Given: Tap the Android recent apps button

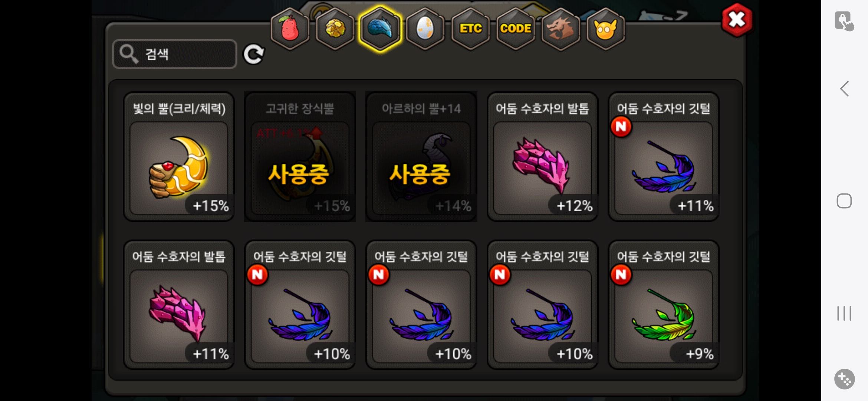Looking at the screenshot, I should (x=844, y=313).
